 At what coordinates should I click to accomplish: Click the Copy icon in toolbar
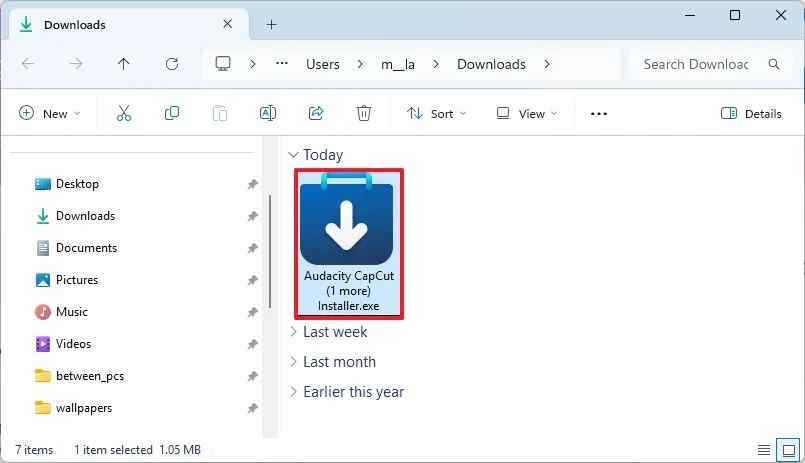[x=172, y=113]
